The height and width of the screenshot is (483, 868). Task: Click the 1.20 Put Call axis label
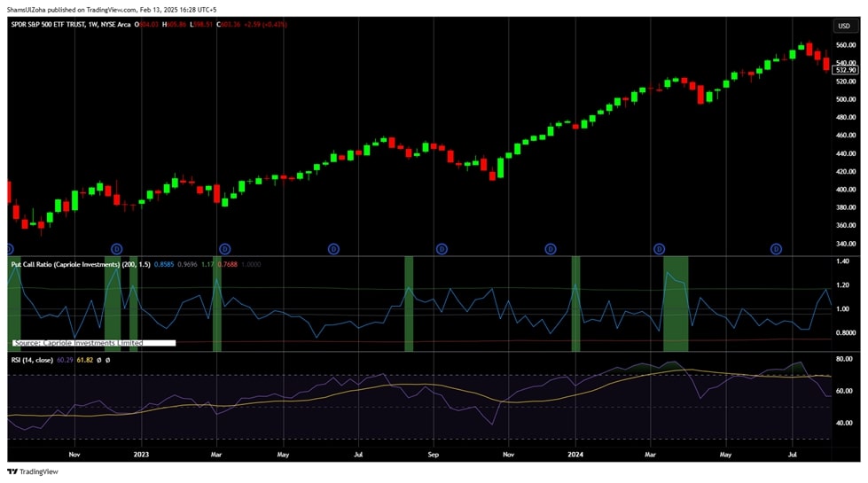[842, 285]
